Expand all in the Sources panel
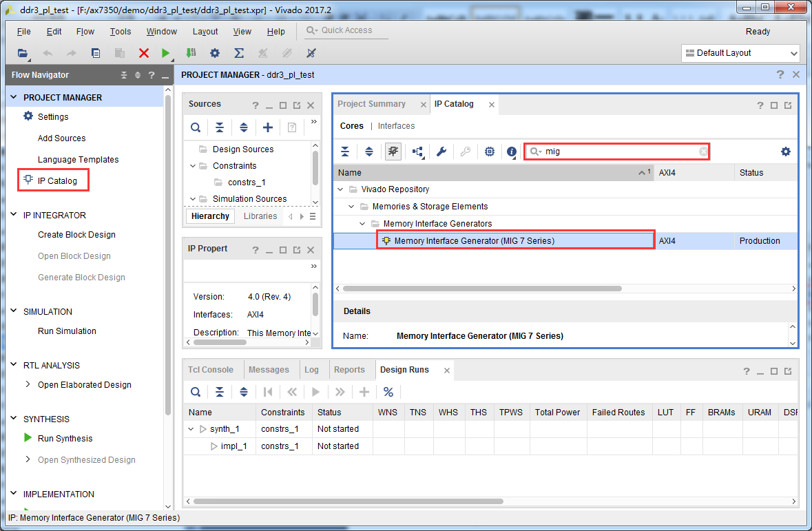This screenshot has height=531, width=812. pyautogui.click(x=243, y=127)
